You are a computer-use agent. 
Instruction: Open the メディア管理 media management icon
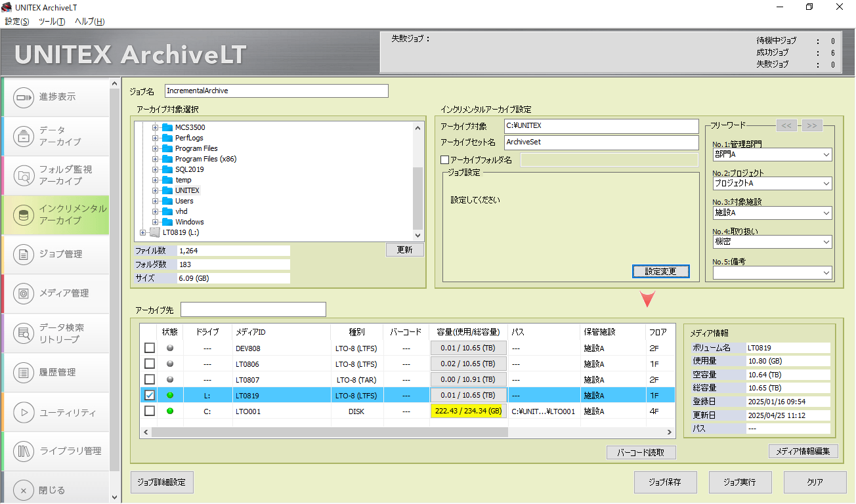pos(24,293)
